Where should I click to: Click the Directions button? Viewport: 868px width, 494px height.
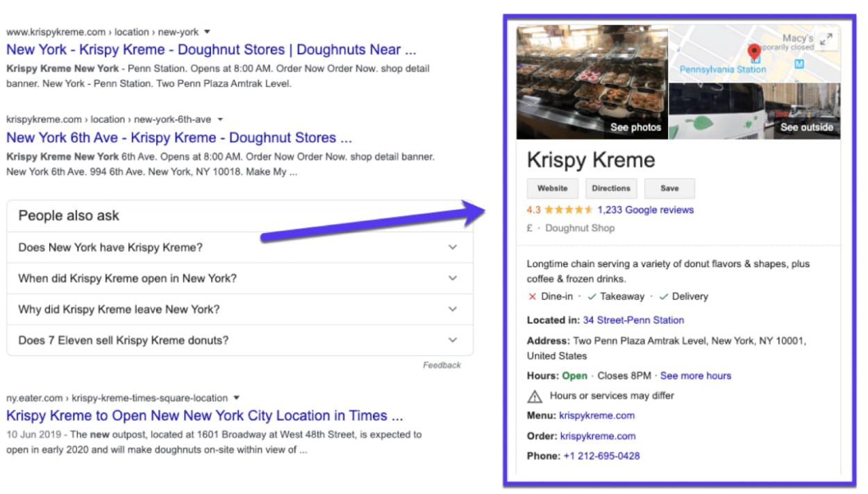[x=611, y=188]
